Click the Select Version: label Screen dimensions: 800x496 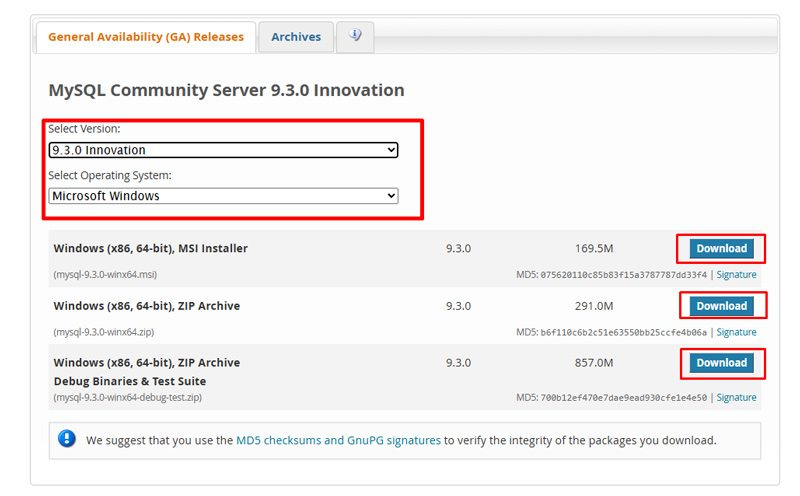[x=84, y=129]
